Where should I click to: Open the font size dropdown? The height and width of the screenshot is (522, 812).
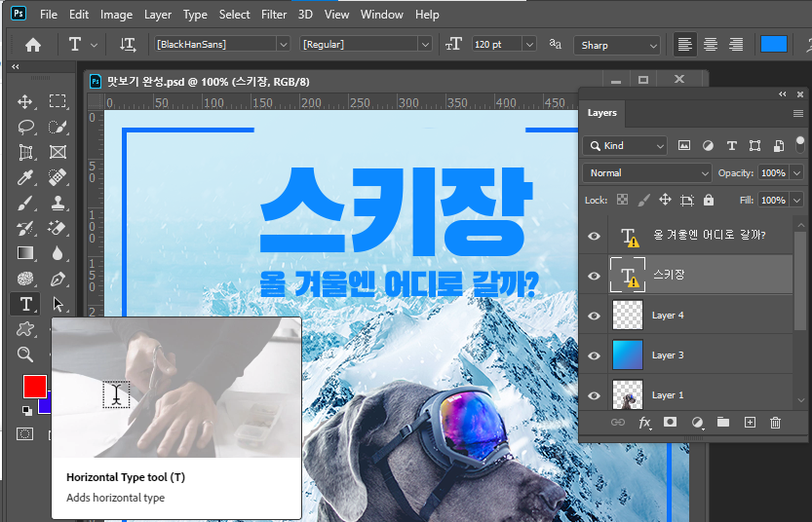[529, 45]
